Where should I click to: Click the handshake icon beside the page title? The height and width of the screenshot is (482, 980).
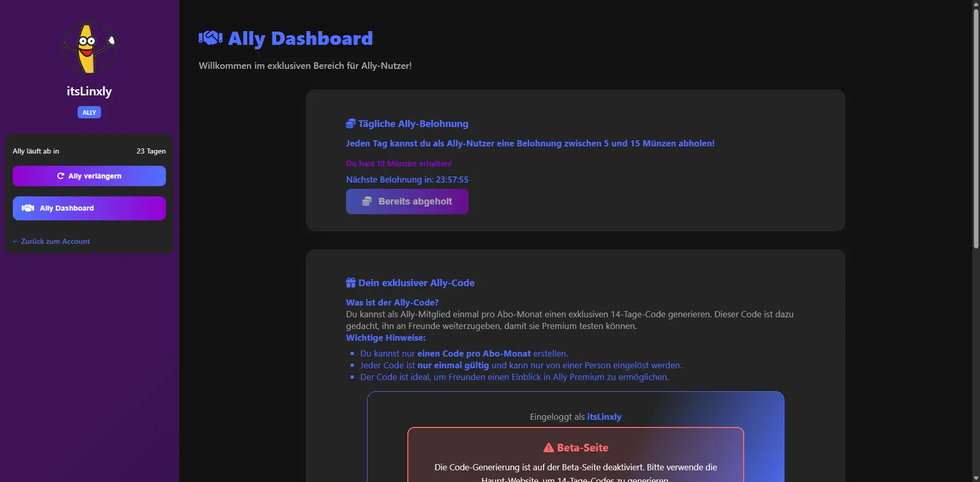coord(210,38)
